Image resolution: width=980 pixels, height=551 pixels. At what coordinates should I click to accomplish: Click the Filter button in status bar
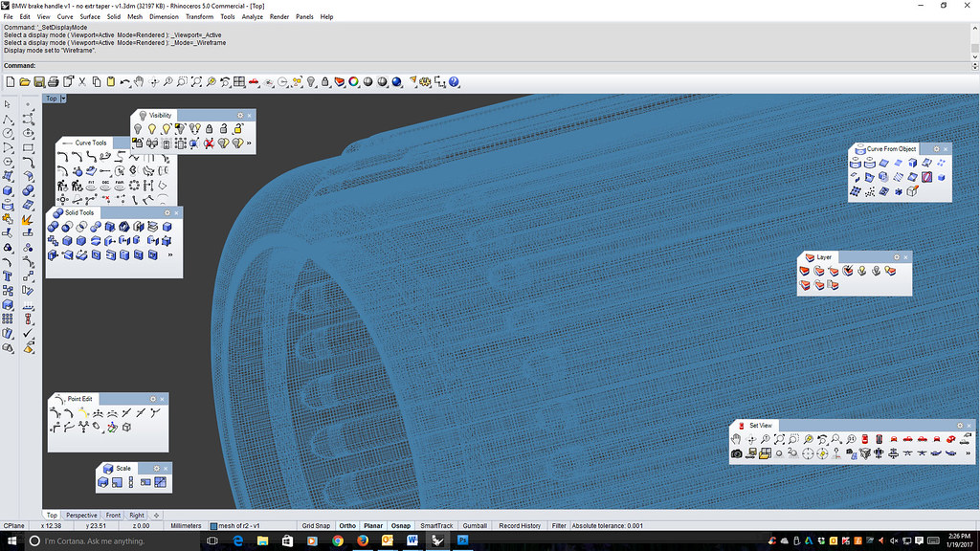coord(559,525)
